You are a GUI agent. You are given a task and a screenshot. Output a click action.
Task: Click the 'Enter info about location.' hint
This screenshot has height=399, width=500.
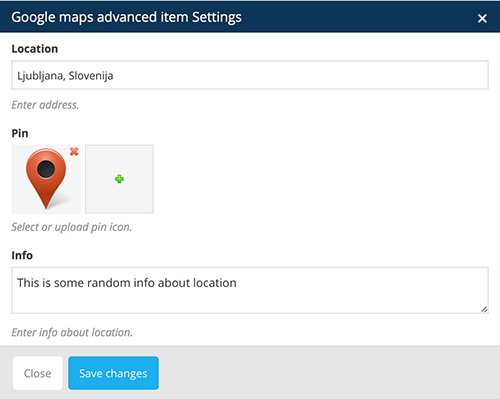click(72, 332)
